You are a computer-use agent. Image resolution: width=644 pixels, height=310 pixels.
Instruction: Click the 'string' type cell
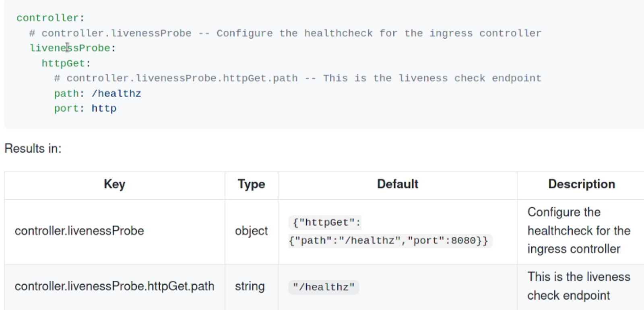[x=250, y=286]
